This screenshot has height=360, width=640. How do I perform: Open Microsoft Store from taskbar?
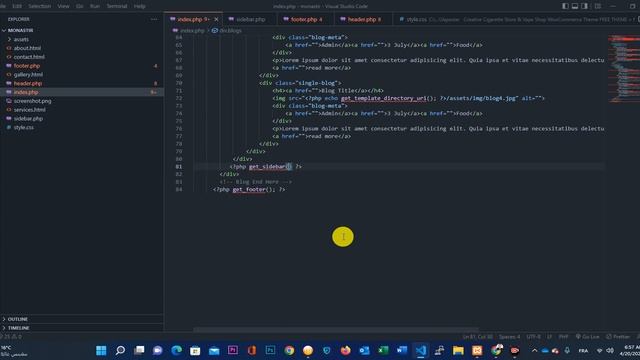tap(195, 350)
